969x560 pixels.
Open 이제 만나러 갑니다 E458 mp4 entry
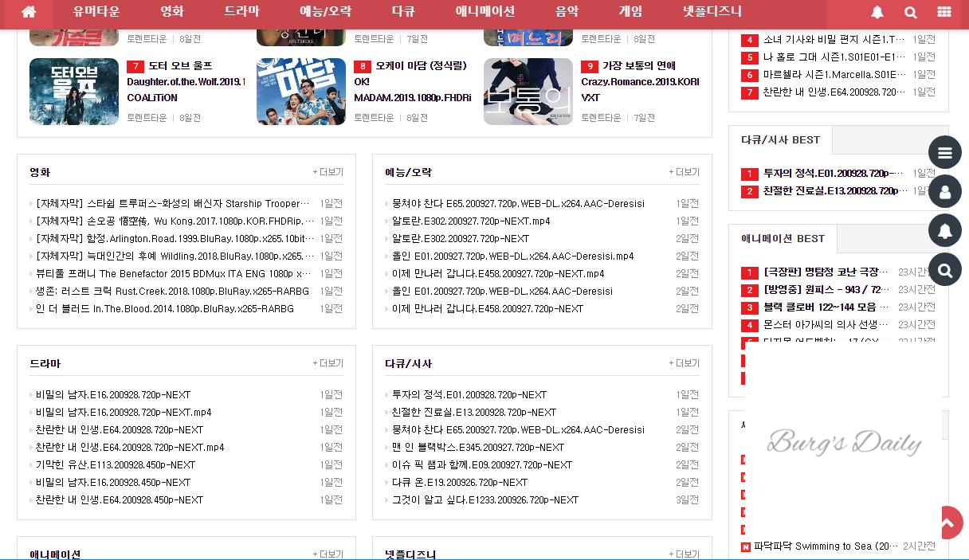497,274
